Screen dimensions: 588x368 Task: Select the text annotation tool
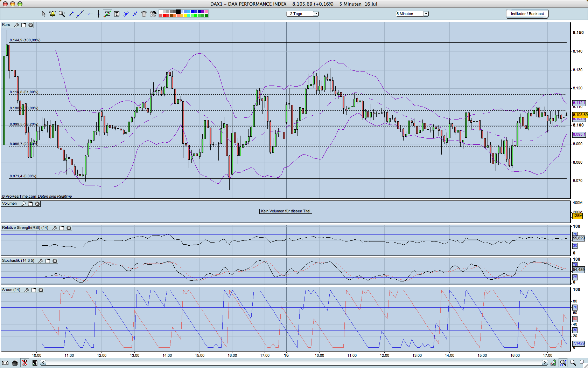[117, 14]
